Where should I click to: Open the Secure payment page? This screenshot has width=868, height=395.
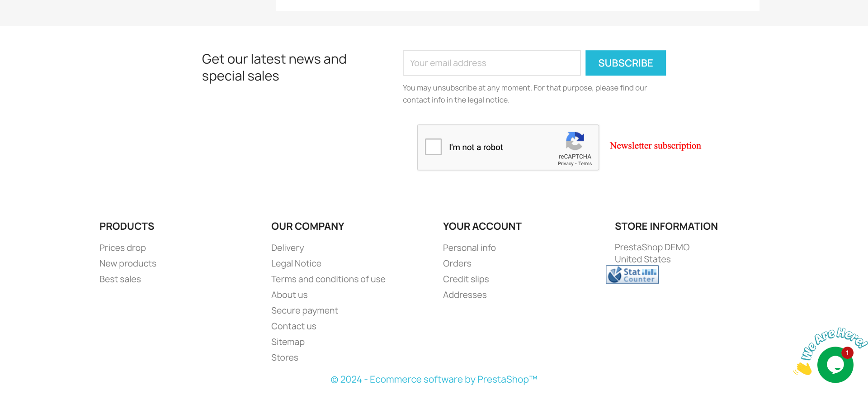[x=304, y=310]
